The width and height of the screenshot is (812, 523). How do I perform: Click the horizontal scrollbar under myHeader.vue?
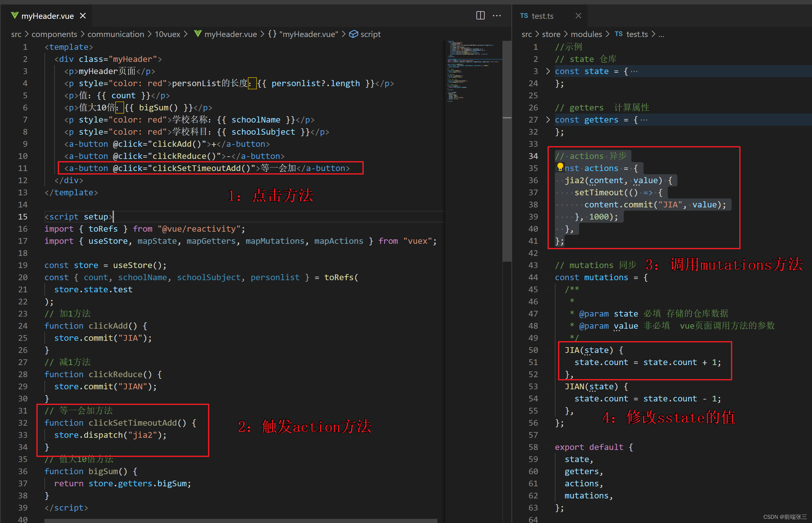pyautogui.click(x=240, y=521)
